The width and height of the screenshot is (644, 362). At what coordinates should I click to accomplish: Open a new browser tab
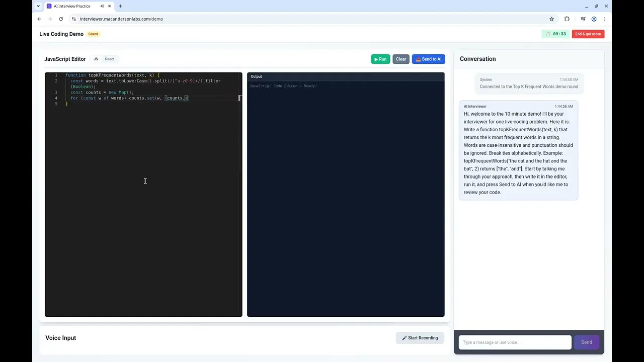120,6
